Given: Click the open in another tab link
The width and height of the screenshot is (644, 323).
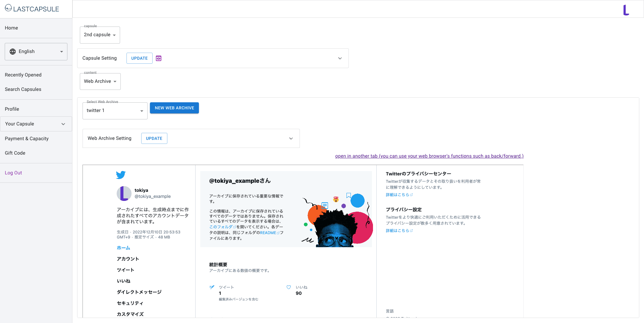Looking at the screenshot, I should tap(429, 156).
